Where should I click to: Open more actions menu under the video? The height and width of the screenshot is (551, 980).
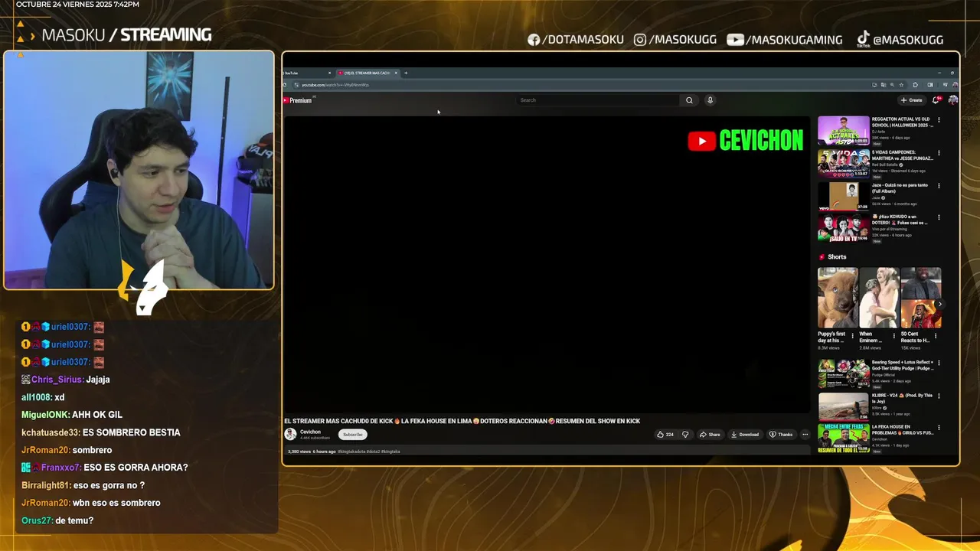pos(805,435)
